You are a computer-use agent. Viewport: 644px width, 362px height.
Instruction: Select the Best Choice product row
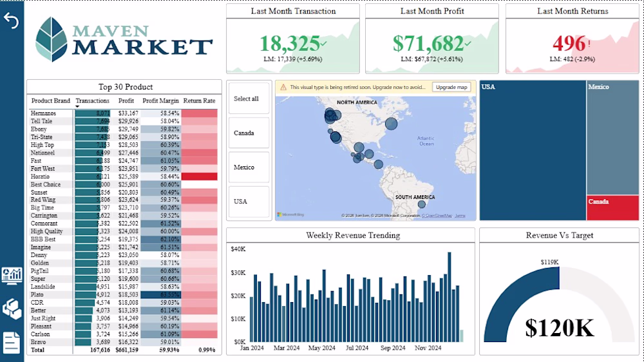point(124,184)
